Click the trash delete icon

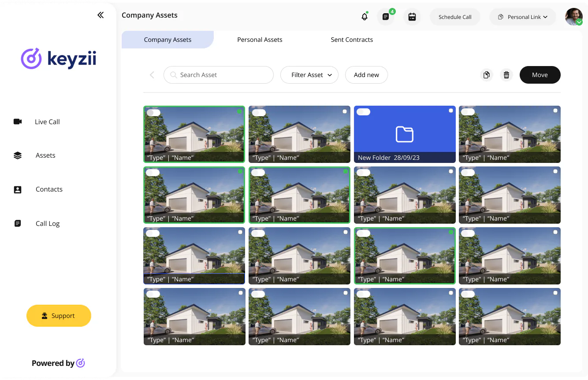coord(506,75)
